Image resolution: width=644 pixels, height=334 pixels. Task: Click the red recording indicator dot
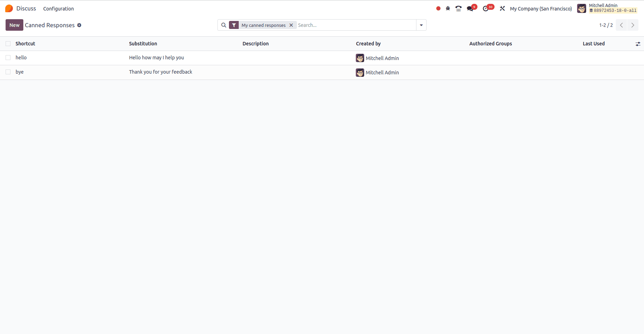438,8
